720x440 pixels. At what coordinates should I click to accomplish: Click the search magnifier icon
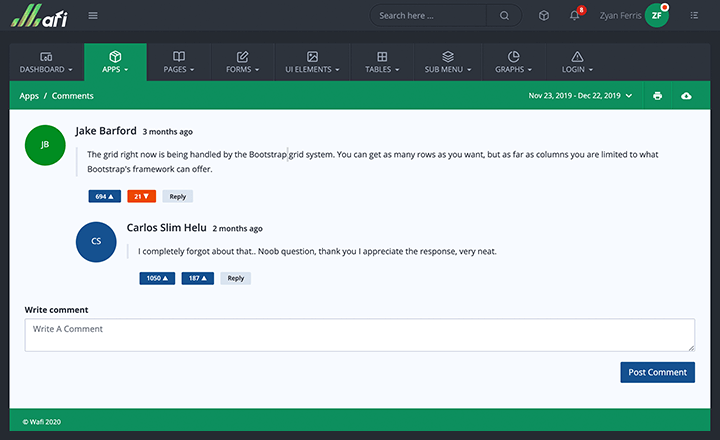pos(504,16)
